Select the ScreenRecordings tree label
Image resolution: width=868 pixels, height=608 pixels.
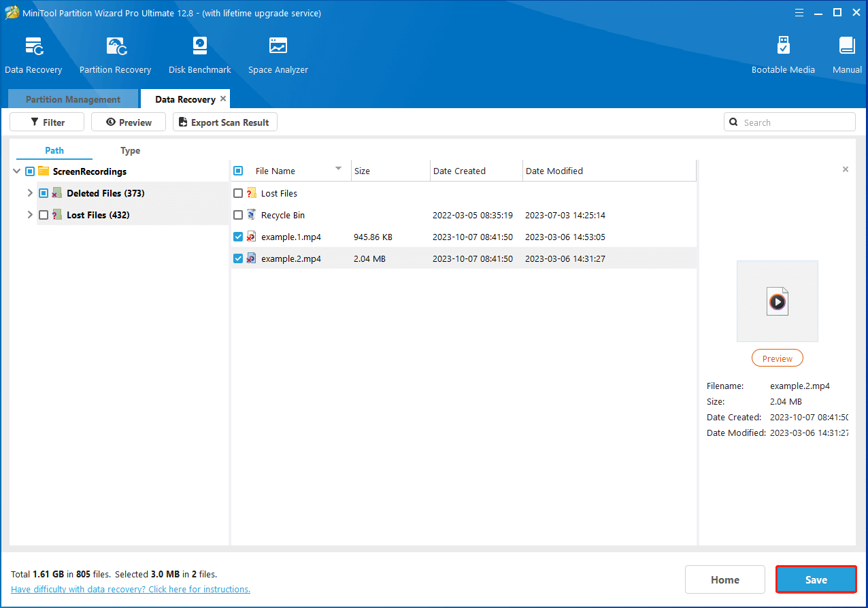90,171
